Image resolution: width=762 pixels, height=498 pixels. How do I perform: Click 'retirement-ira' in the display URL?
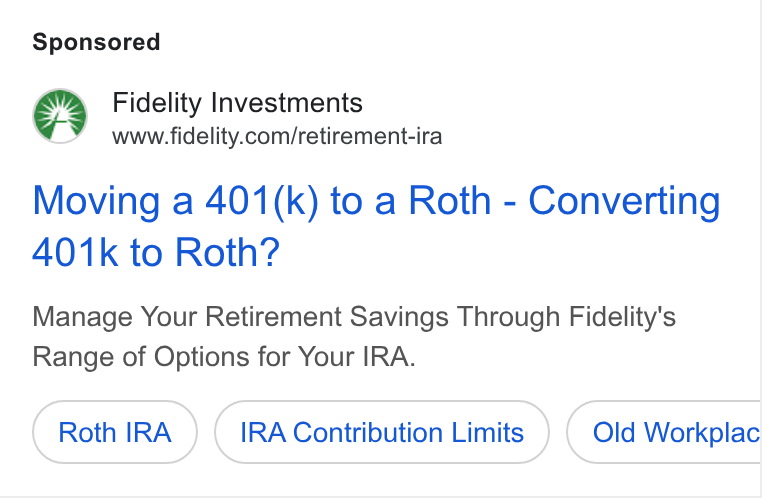coord(370,136)
